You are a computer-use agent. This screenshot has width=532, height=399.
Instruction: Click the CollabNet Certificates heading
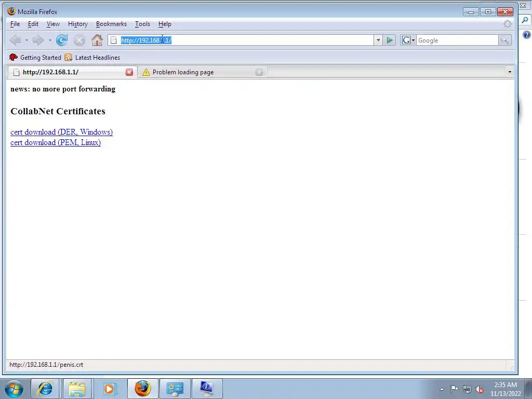[x=58, y=111]
